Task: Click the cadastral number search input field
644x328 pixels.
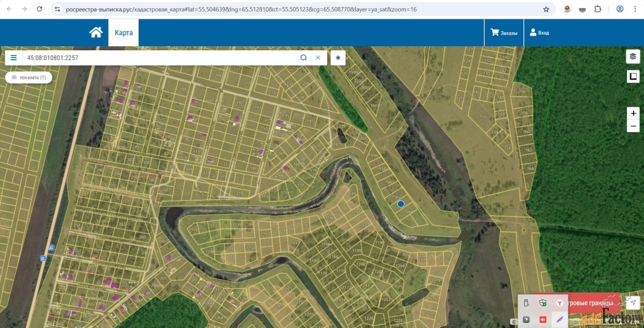Action: (x=161, y=58)
